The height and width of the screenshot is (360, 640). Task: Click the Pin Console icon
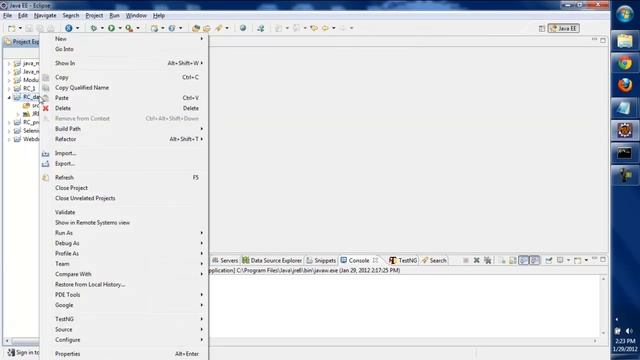549,260
